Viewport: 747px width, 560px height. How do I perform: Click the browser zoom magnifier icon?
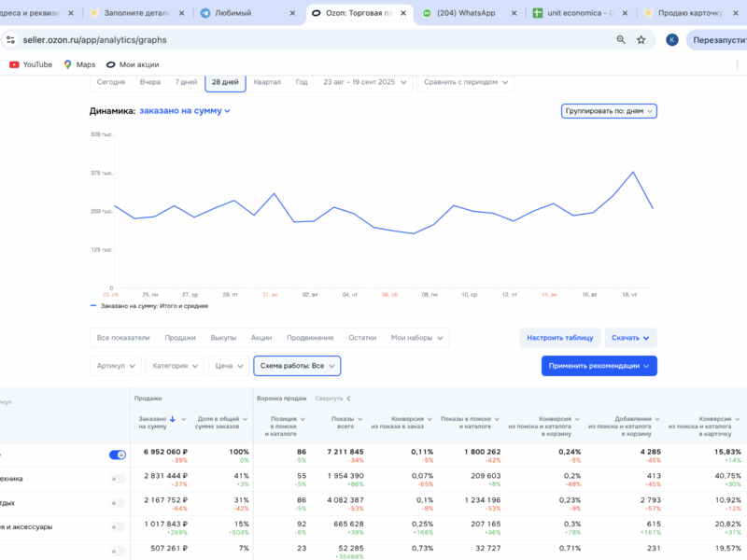click(622, 40)
